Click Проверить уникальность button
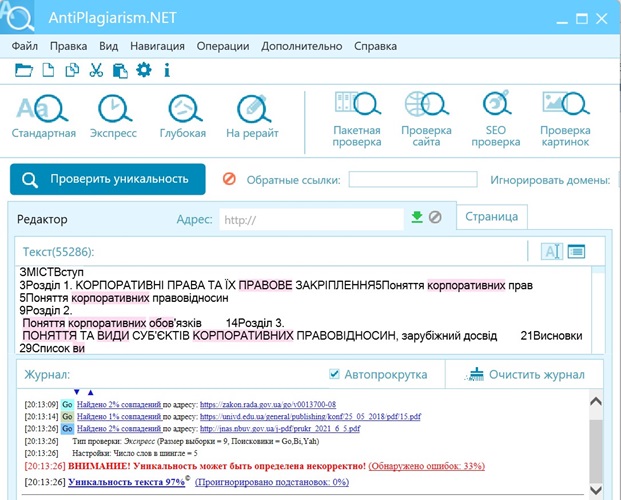 coord(108,179)
